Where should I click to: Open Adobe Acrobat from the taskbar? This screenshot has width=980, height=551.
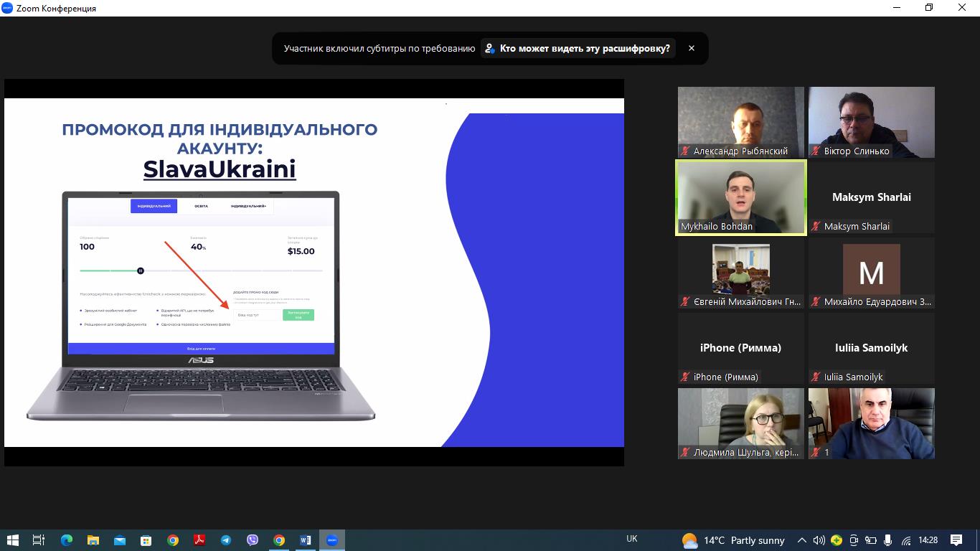(199, 540)
